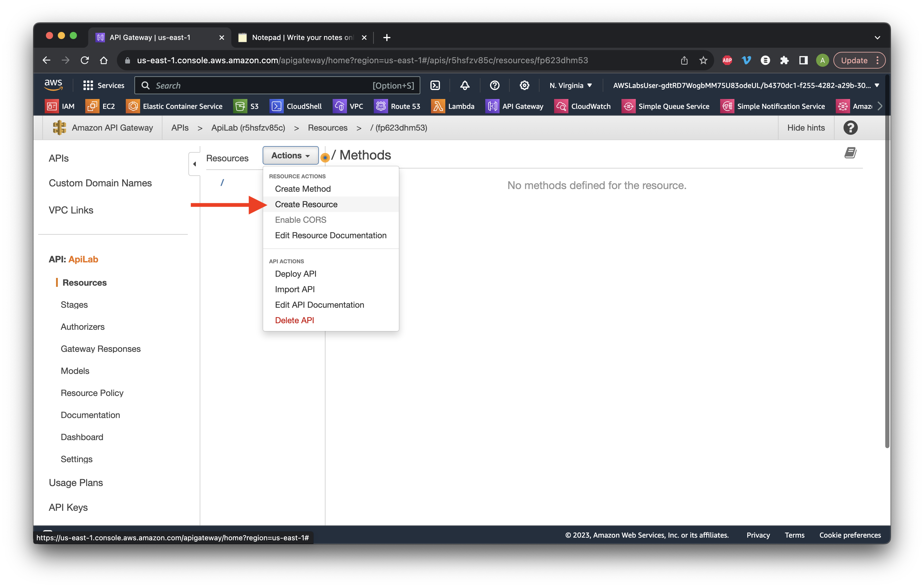Open the Services grid menu

click(104, 85)
